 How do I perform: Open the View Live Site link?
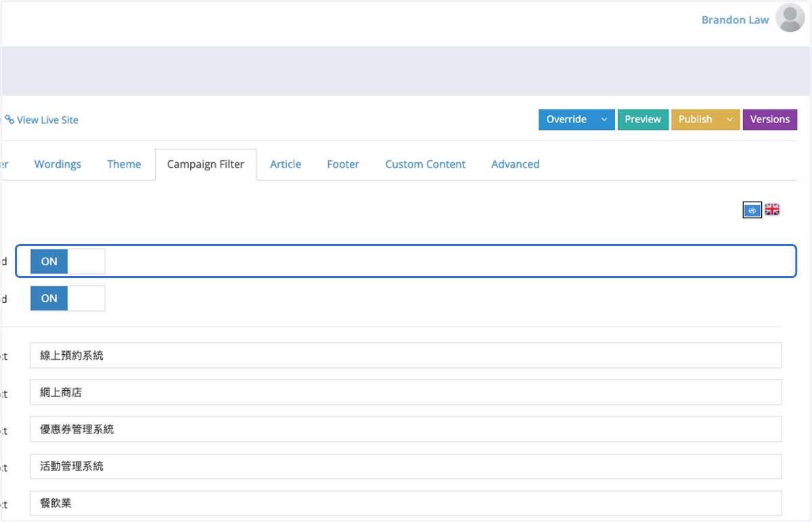click(x=47, y=120)
